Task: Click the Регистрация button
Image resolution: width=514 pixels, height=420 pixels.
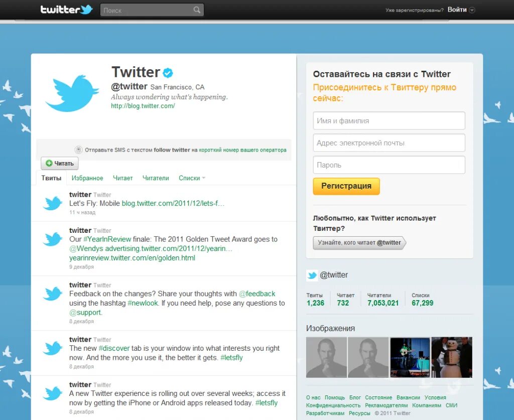Action: 346,186
